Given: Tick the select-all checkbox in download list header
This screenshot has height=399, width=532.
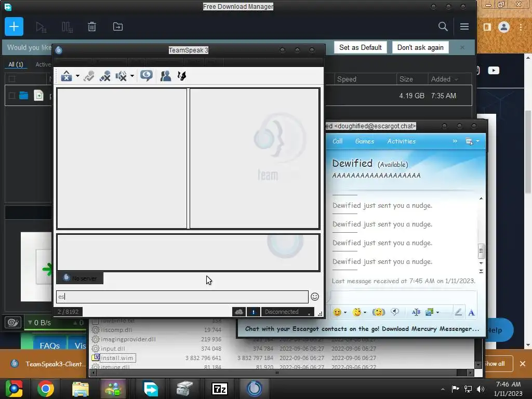Looking at the screenshot, I should [x=12, y=79].
